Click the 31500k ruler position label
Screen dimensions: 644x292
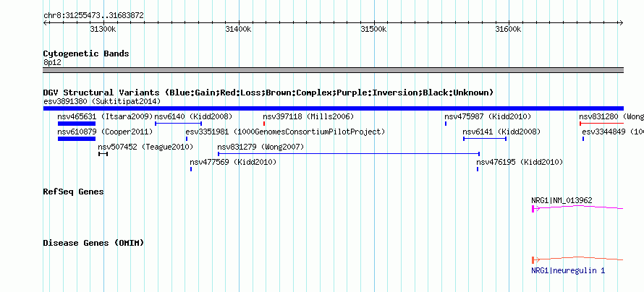pyautogui.click(x=373, y=29)
